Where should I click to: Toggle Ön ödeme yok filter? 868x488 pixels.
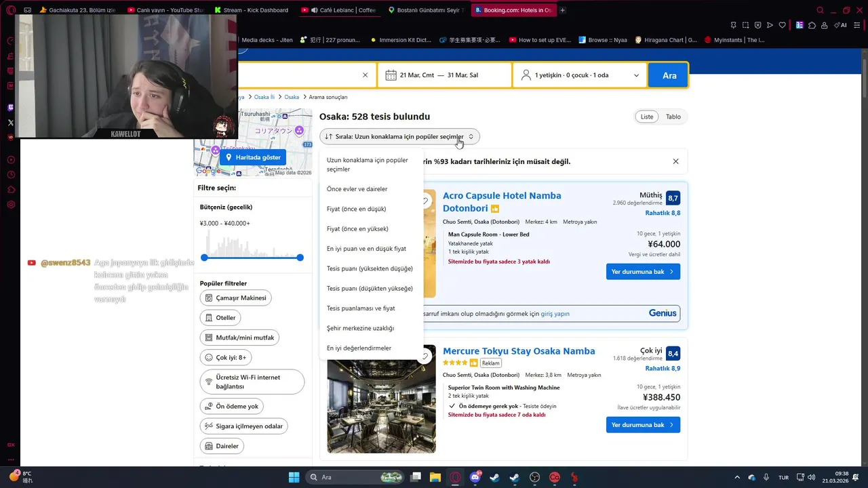pyautogui.click(x=232, y=406)
